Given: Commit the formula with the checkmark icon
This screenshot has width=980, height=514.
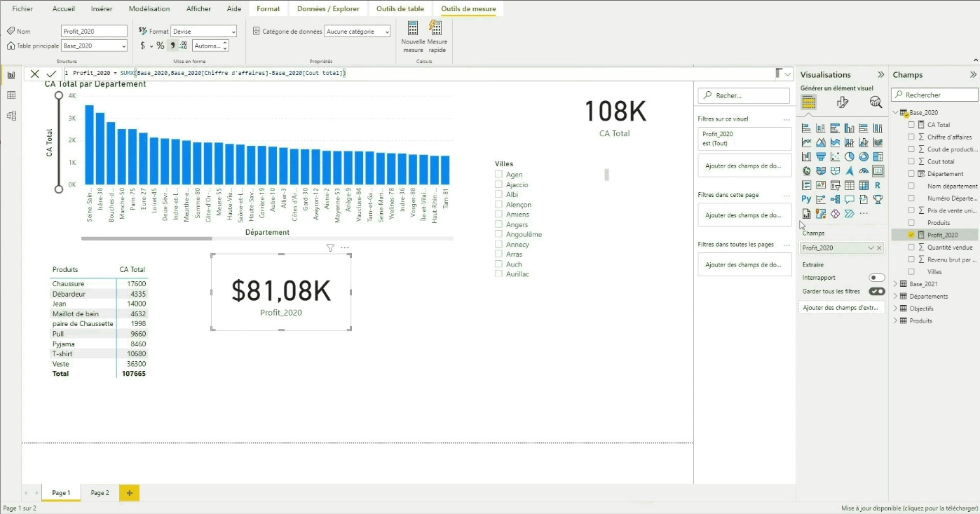Looking at the screenshot, I should pyautogui.click(x=51, y=74).
